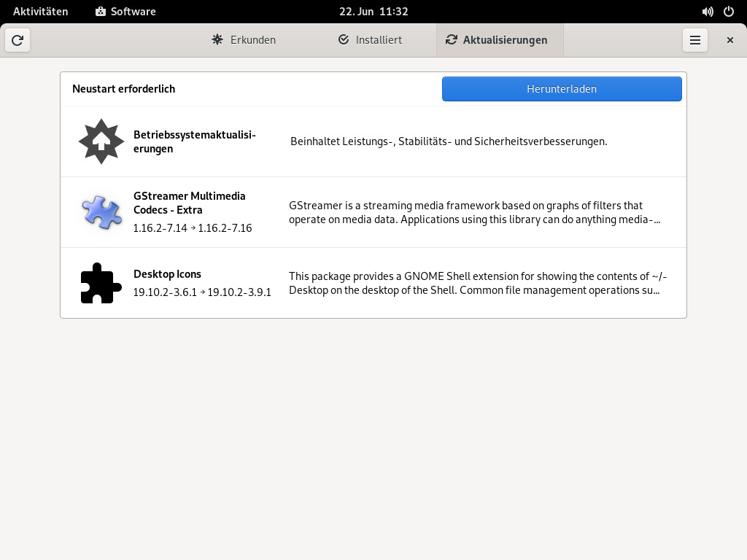Click the refresh updates icon button
The height and width of the screenshot is (560, 747).
coord(18,40)
